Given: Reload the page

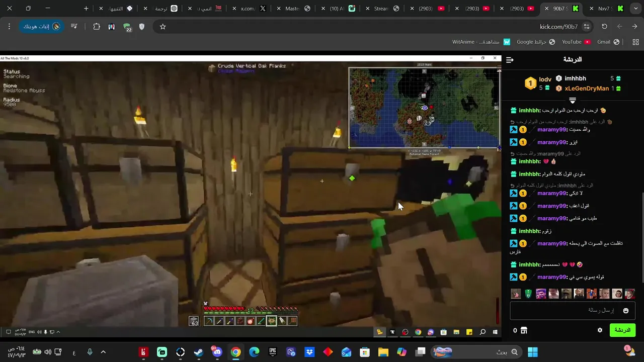Looking at the screenshot, I should click(x=604, y=27).
